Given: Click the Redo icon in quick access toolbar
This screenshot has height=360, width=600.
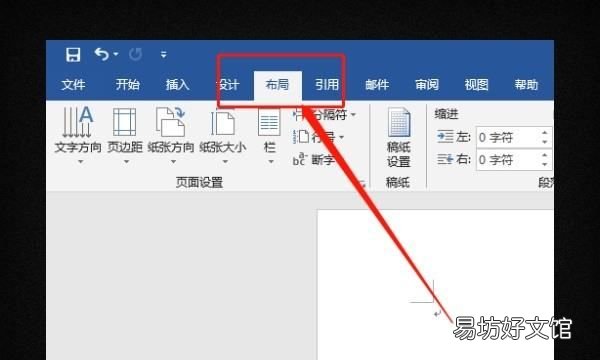Looking at the screenshot, I should [x=135, y=55].
